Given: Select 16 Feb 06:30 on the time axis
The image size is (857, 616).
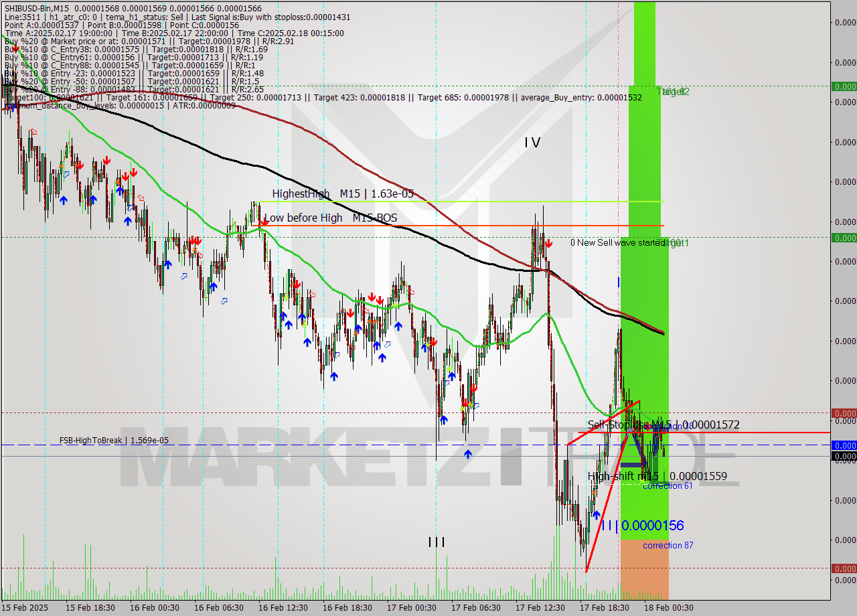Looking at the screenshot, I should (x=218, y=607).
